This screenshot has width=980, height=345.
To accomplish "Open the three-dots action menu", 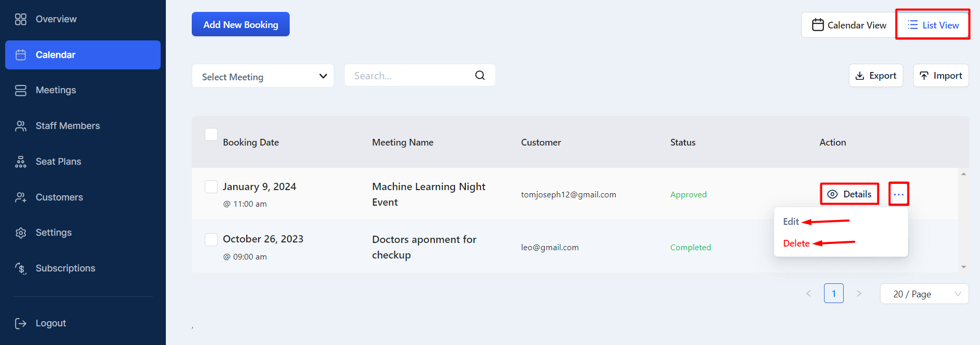I will (899, 194).
